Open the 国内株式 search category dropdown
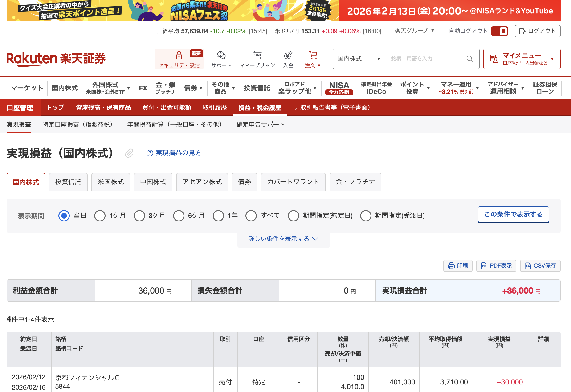571x392 pixels. (359, 59)
